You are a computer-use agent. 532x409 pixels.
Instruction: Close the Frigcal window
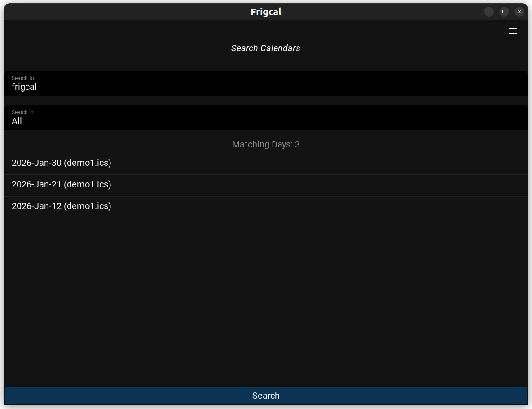519,12
